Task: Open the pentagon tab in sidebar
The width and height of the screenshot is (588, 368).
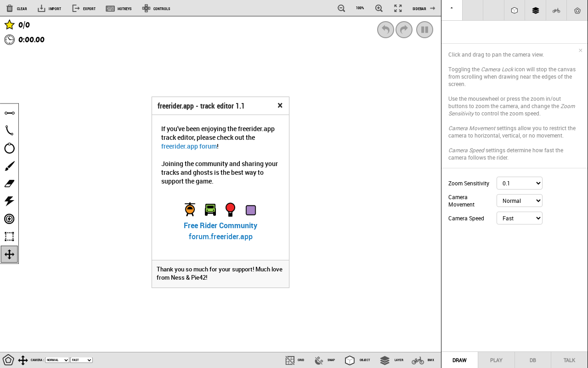Action: 577,10
